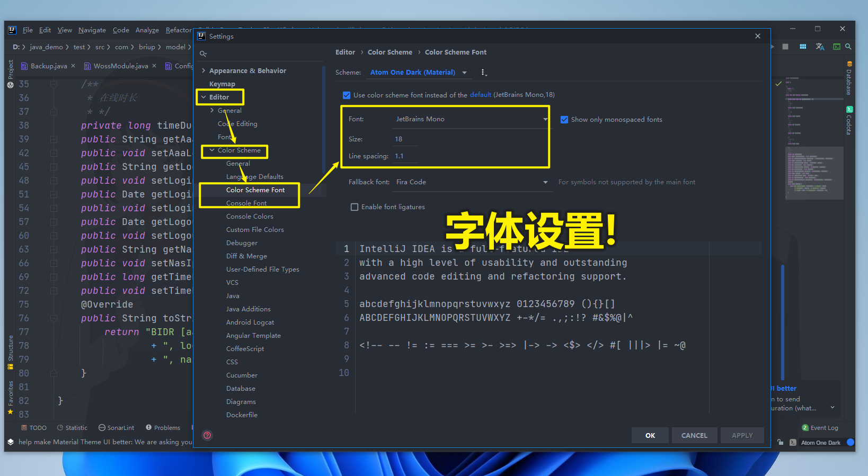Expand General node under Editor
Viewport: 868px width, 476px height.
coord(212,110)
